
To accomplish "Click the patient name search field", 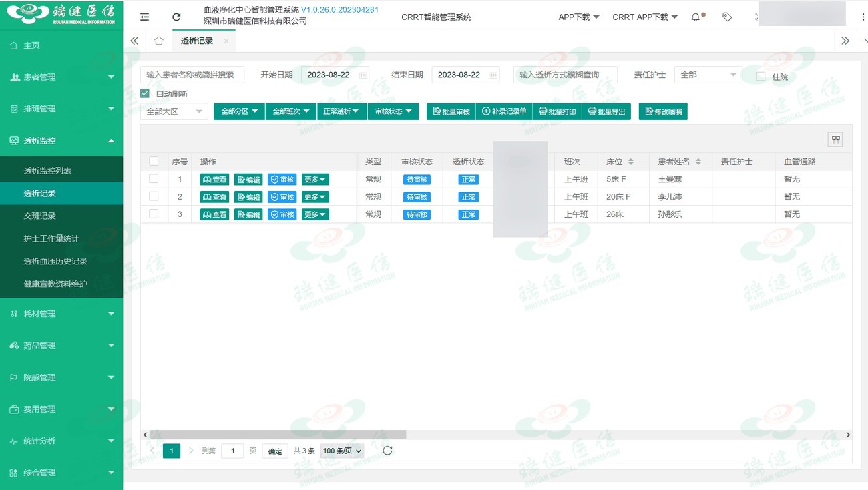I will pos(192,75).
